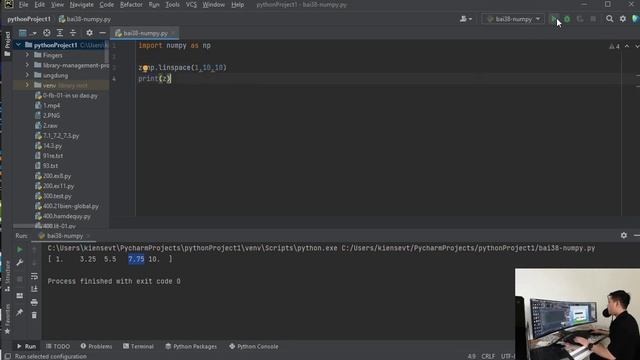640x360 pixels.
Task: Open Project view mode dropdown
Action: pyautogui.click(x=27, y=33)
